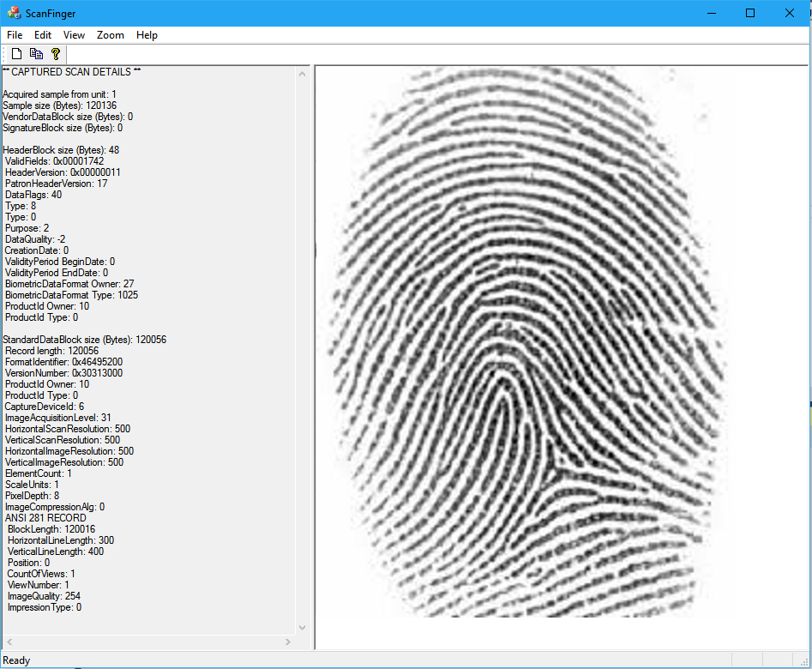The width and height of the screenshot is (812, 669).
Task: Close the ScanFinger window
Action: click(x=789, y=13)
